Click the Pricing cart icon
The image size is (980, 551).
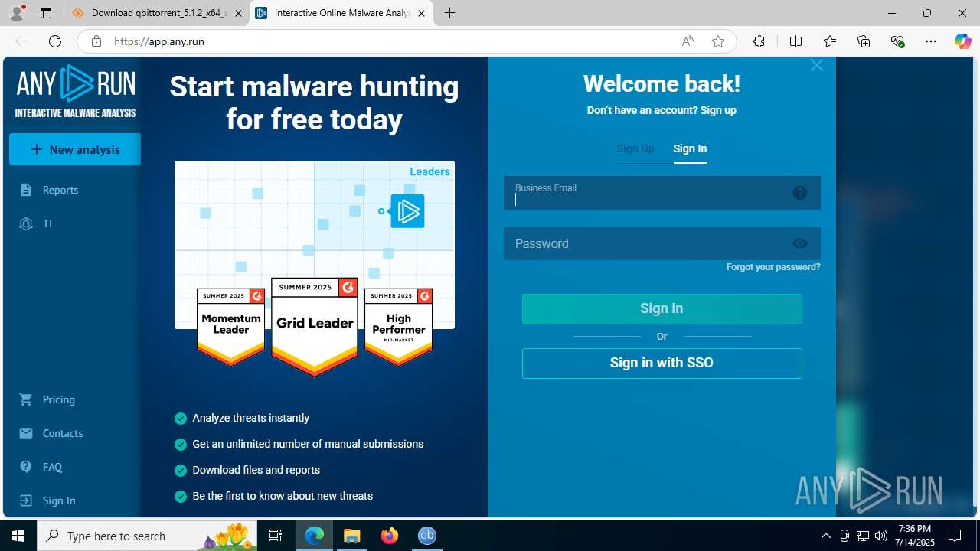pyautogui.click(x=26, y=399)
